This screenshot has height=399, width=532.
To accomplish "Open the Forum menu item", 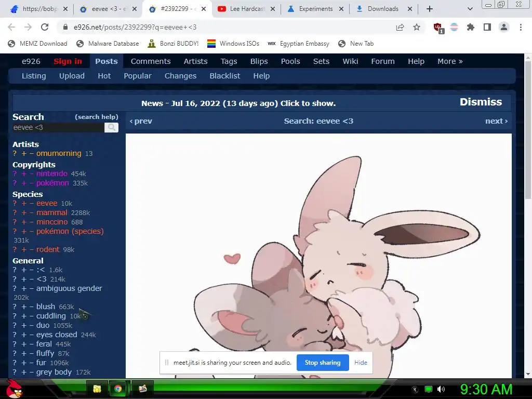I will coord(383,61).
